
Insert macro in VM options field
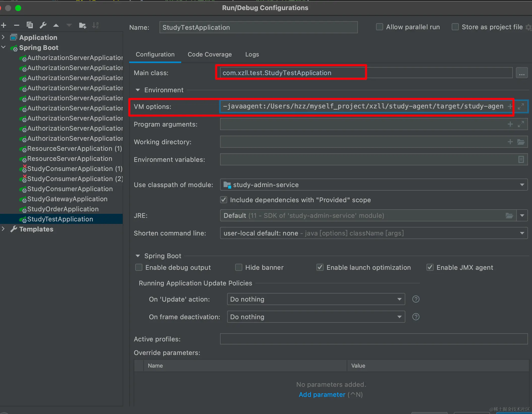point(510,107)
